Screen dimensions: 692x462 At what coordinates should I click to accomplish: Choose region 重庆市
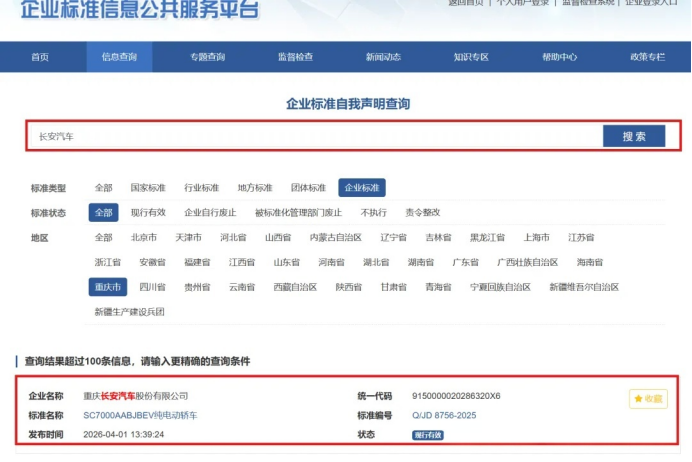coord(108,287)
